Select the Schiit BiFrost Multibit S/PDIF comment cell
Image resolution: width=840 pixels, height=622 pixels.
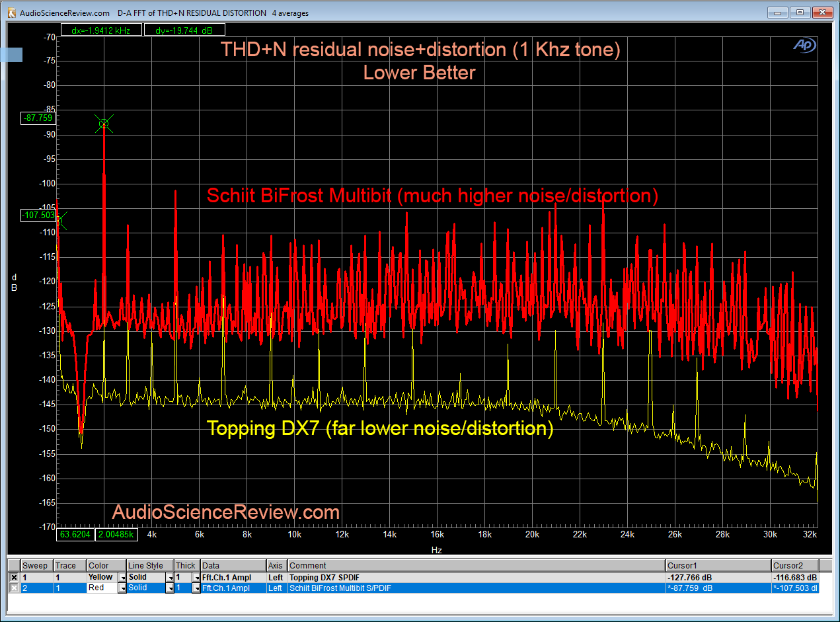(x=477, y=588)
